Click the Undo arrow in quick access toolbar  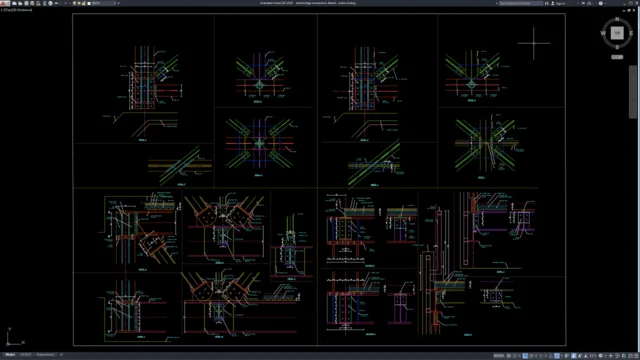pyautogui.click(x=56, y=3)
